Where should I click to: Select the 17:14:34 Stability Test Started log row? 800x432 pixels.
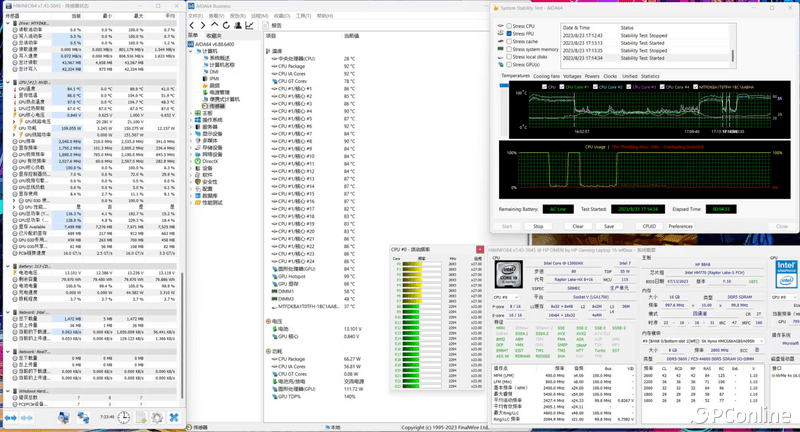645,58
